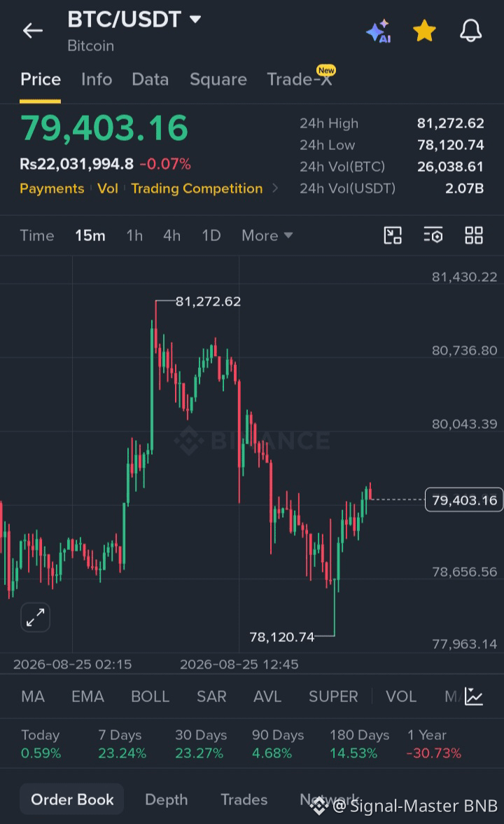The image size is (504, 824).
Task: Click the large 79,403.16 price
Action: click(x=104, y=128)
